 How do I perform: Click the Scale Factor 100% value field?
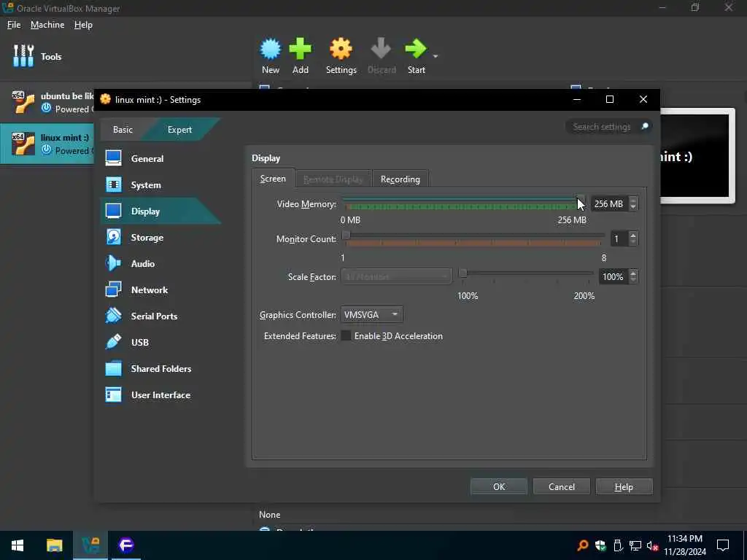tap(613, 276)
